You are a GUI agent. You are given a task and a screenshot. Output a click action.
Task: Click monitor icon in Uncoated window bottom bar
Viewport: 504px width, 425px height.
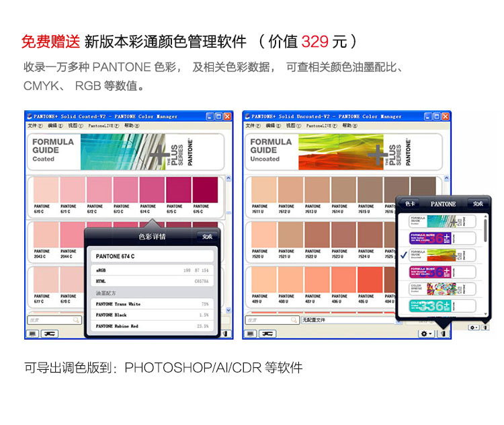pos(250,334)
